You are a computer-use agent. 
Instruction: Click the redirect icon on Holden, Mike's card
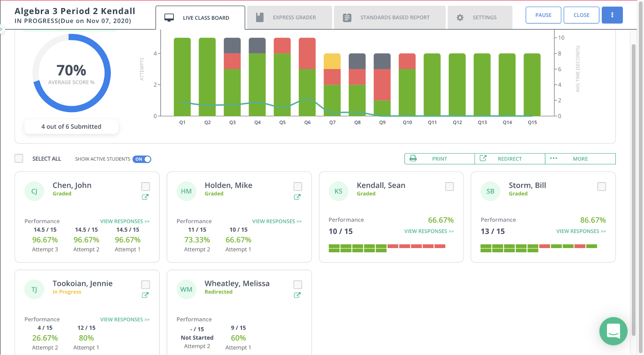click(x=297, y=197)
